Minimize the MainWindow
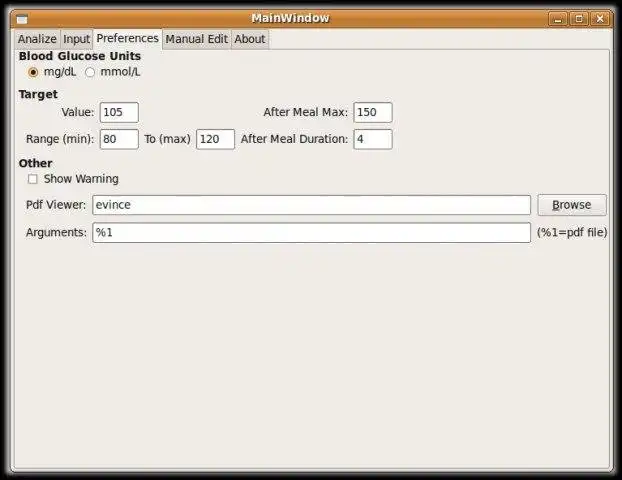The height and width of the screenshot is (480, 622). click(x=558, y=19)
